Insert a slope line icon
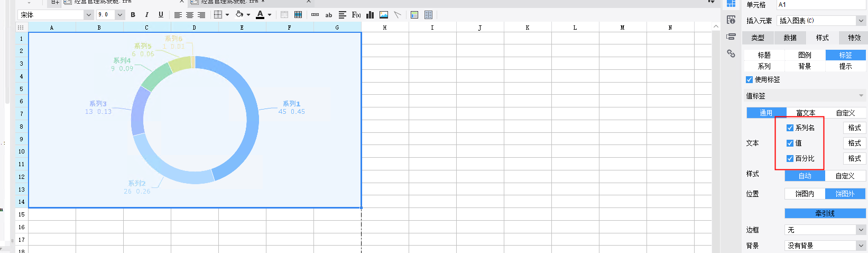Viewport: 868px width, 253px height. tap(398, 15)
